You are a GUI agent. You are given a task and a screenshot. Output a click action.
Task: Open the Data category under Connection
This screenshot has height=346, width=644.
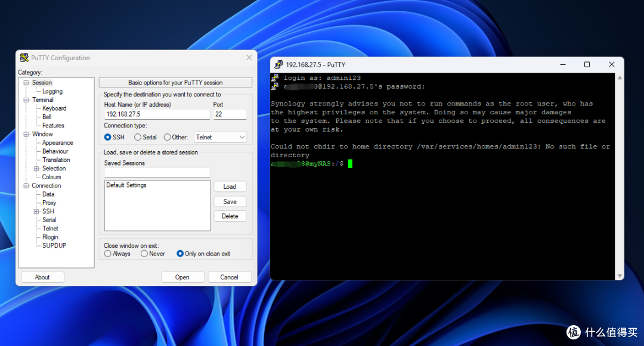click(48, 194)
